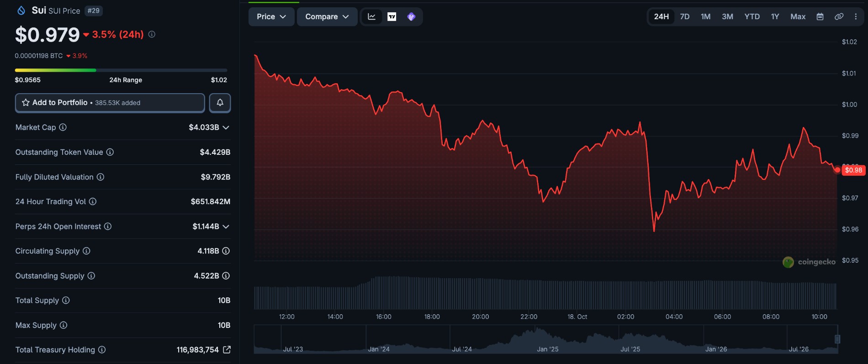Open the calendar date range picker
The height and width of the screenshot is (364, 868).
820,16
